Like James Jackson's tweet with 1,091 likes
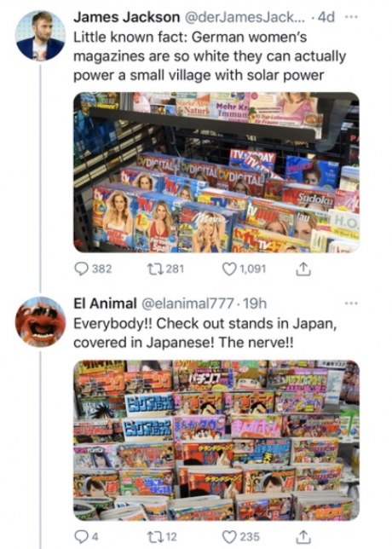This screenshot has height=549, width=392. click(245, 269)
